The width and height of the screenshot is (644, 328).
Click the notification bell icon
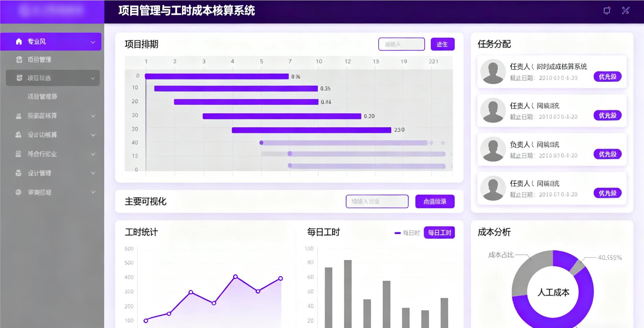point(606,11)
